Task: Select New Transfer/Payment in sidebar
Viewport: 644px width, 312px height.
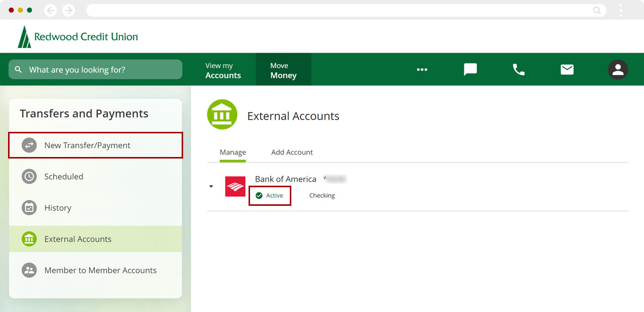Action: pyautogui.click(x=96, y=145)
